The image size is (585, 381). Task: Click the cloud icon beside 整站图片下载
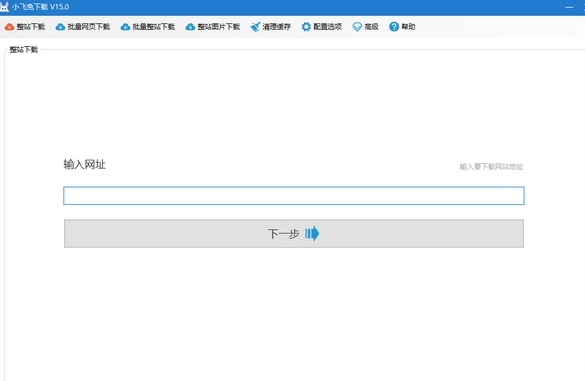[190, 27]
